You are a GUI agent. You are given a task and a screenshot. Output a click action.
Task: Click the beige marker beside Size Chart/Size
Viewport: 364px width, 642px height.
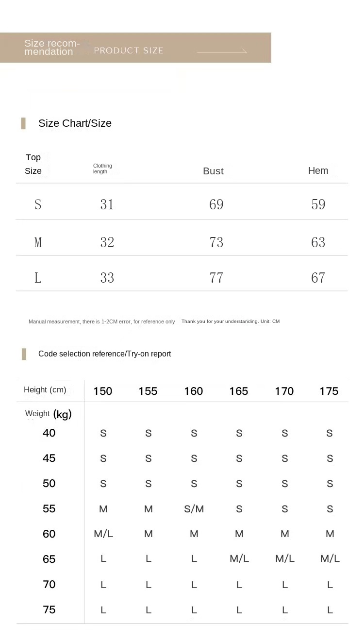pyautogui.click(x=23, y=123)
